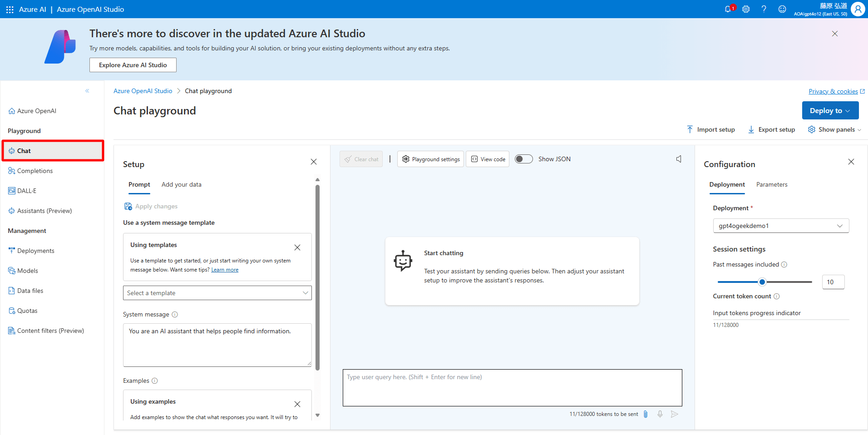Open the notification bell
This screenshot has height=435, width=868.
[x=729, y=9]
